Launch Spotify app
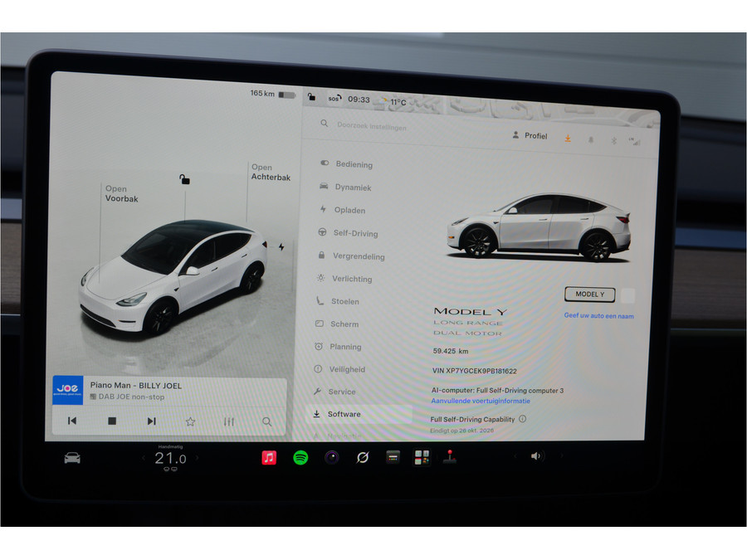 coord(300,458)
